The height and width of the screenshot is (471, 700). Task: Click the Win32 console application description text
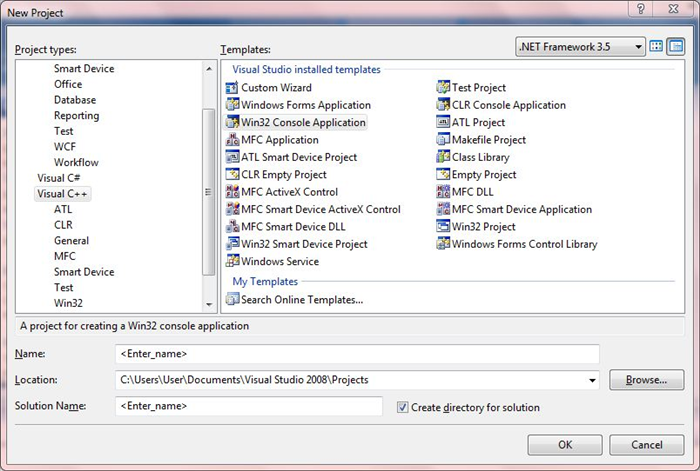pos(134,326)
